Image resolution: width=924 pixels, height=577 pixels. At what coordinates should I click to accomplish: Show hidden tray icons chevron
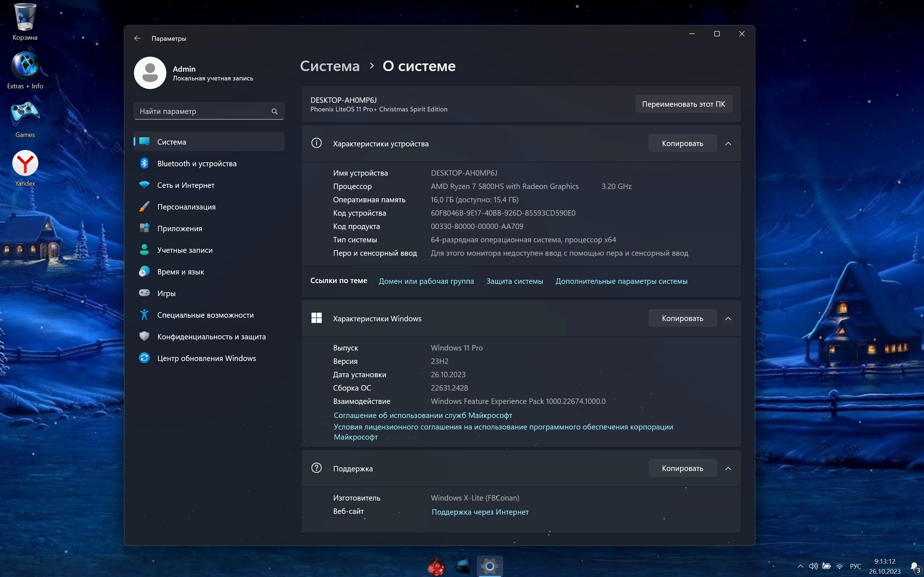800,566
